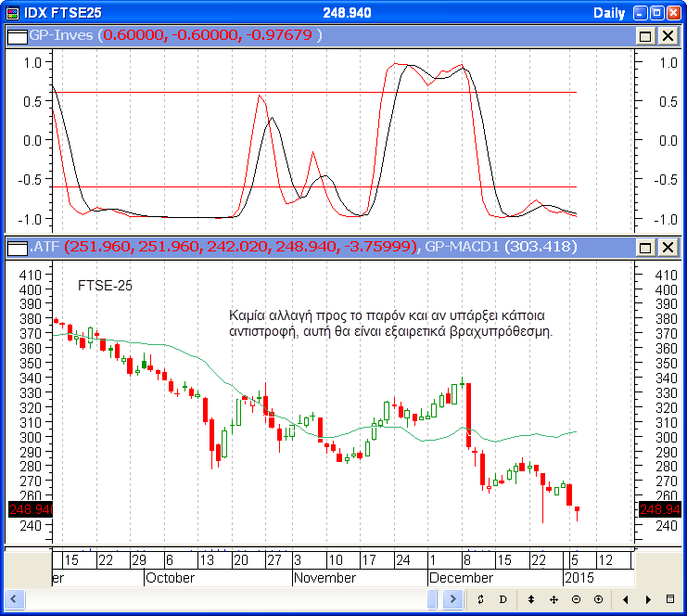Click the Daily label in title bar
Image resolution: width=687 pixels, height=616 pixels.
(609, 13)
